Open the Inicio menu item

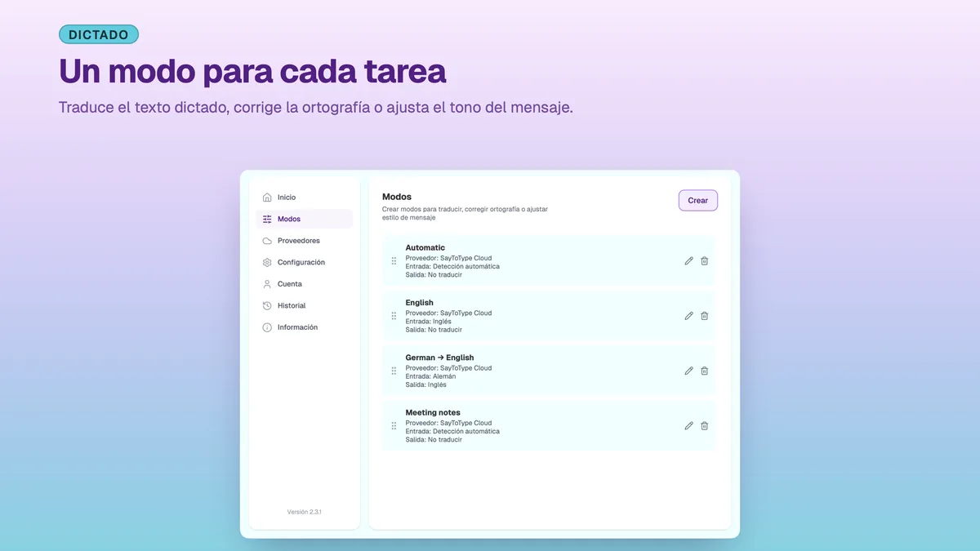point(304,198)
